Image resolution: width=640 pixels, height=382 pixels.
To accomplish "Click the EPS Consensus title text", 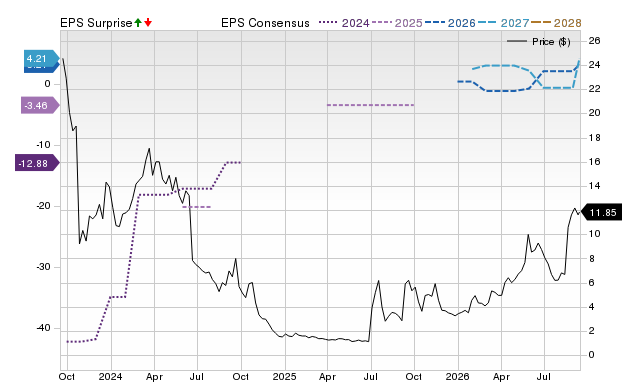I will point(265,23).
